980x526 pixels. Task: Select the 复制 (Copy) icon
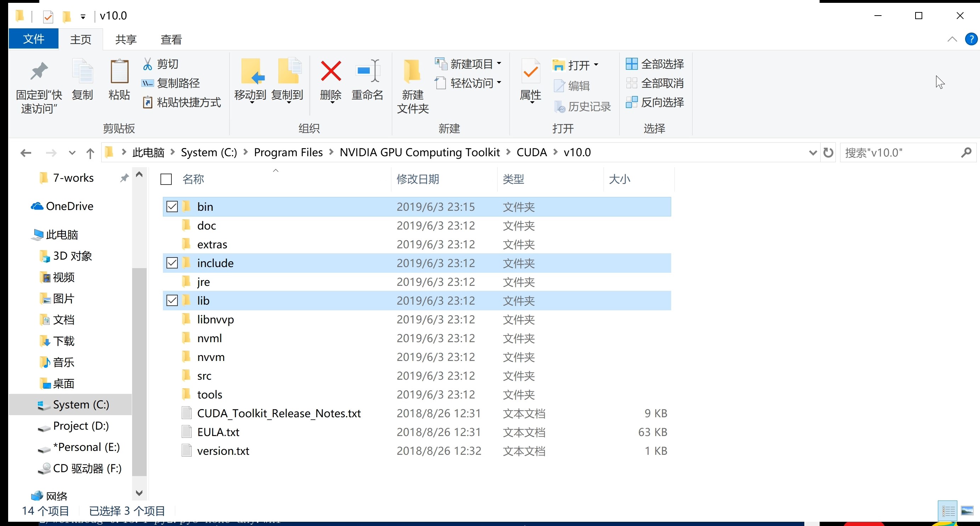(x=82, y=80)
